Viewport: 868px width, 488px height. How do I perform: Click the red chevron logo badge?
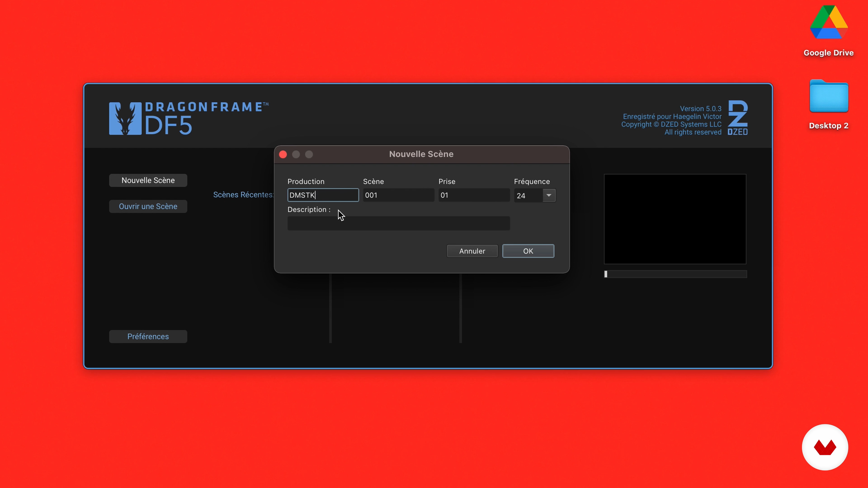[825, 447]
